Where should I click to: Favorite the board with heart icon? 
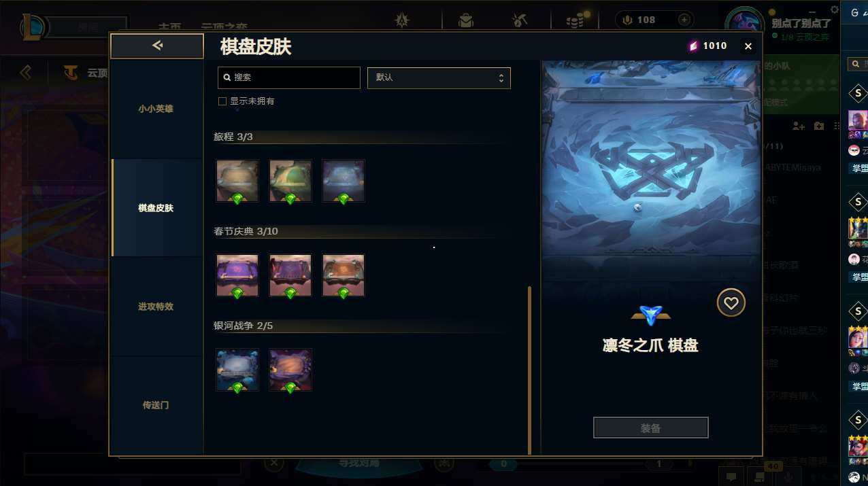pos(731,303)
